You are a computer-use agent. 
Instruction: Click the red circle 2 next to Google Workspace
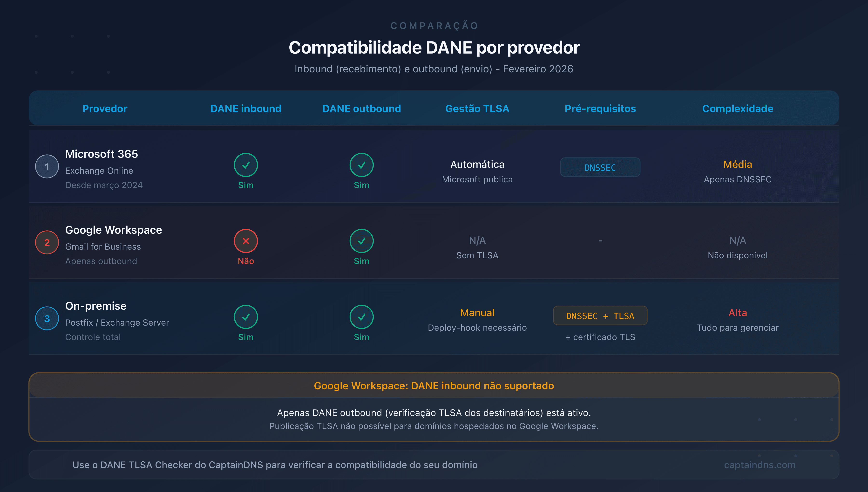47,242
